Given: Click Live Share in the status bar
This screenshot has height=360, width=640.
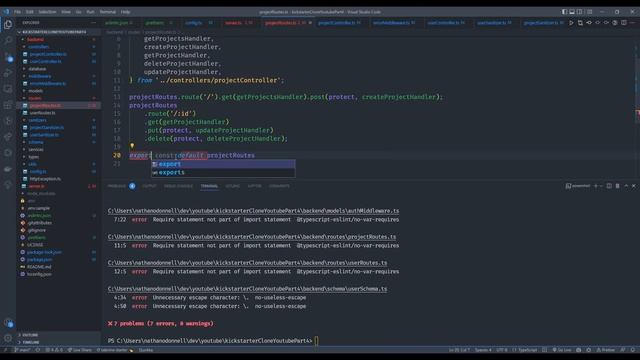Looking at the screenshot, I should point(80,350).
